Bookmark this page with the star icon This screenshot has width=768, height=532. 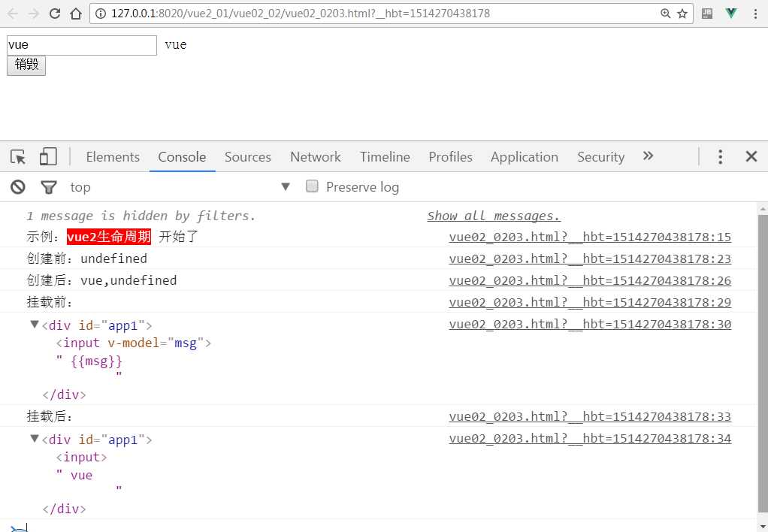(x=682, y=14)
